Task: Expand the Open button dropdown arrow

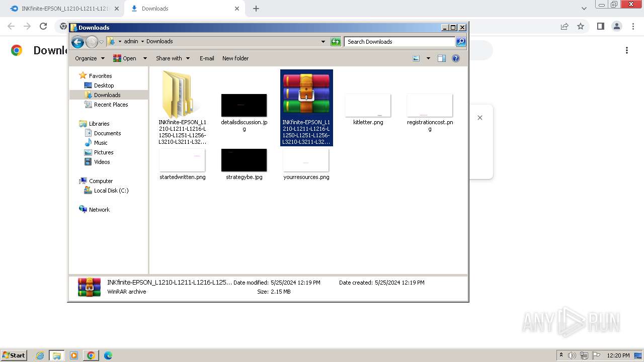Action: [145, 58]
